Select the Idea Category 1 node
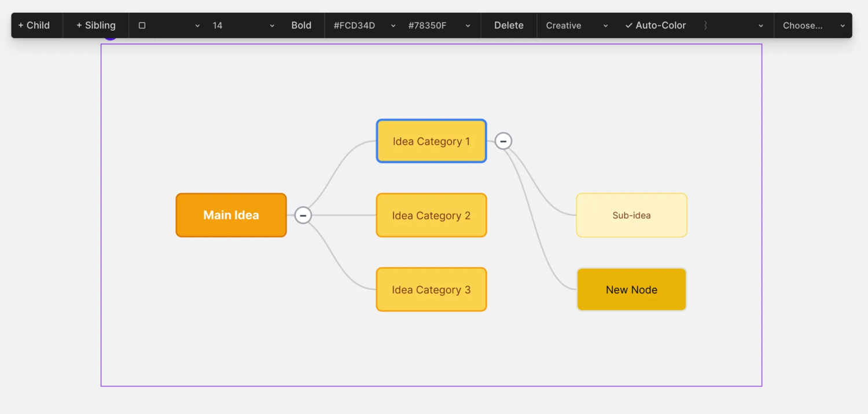This screenshot has width=868, height=414. pos(431,141)
